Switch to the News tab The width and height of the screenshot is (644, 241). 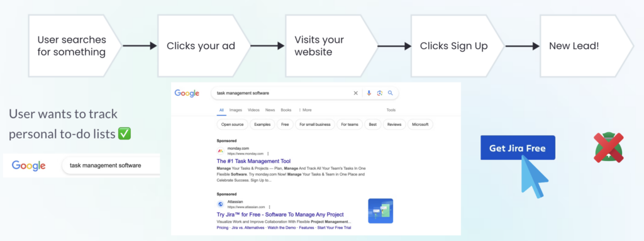coord(270,110)
